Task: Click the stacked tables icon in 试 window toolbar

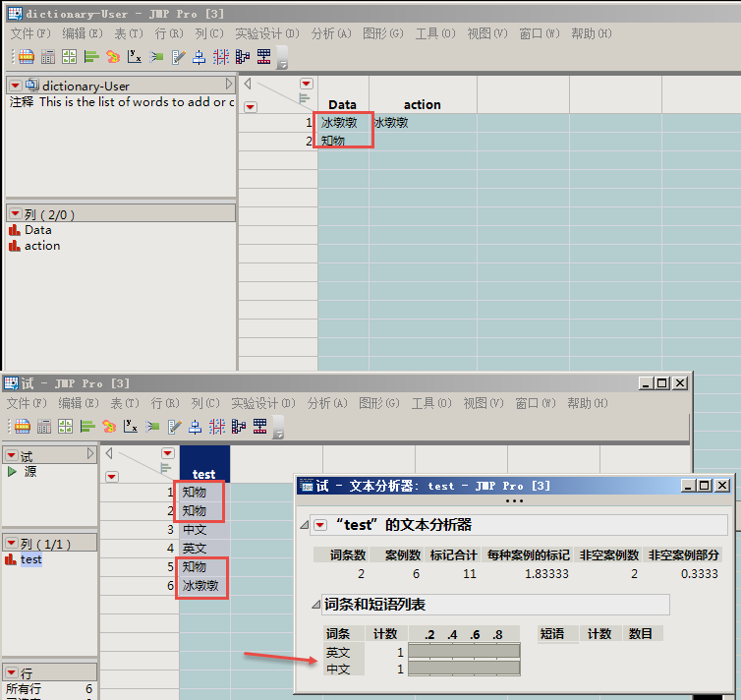Action: pos(259,427)
